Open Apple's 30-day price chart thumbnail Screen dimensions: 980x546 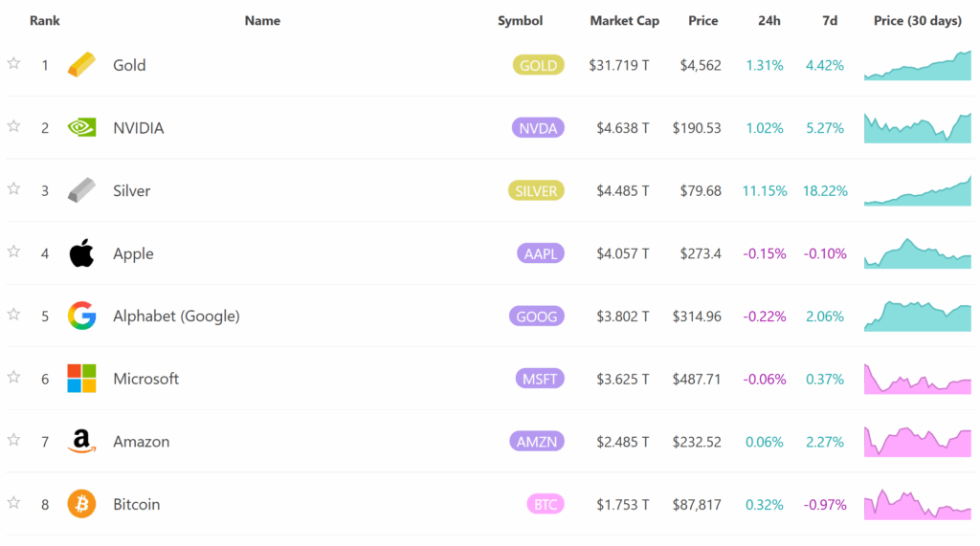point(917,253)
